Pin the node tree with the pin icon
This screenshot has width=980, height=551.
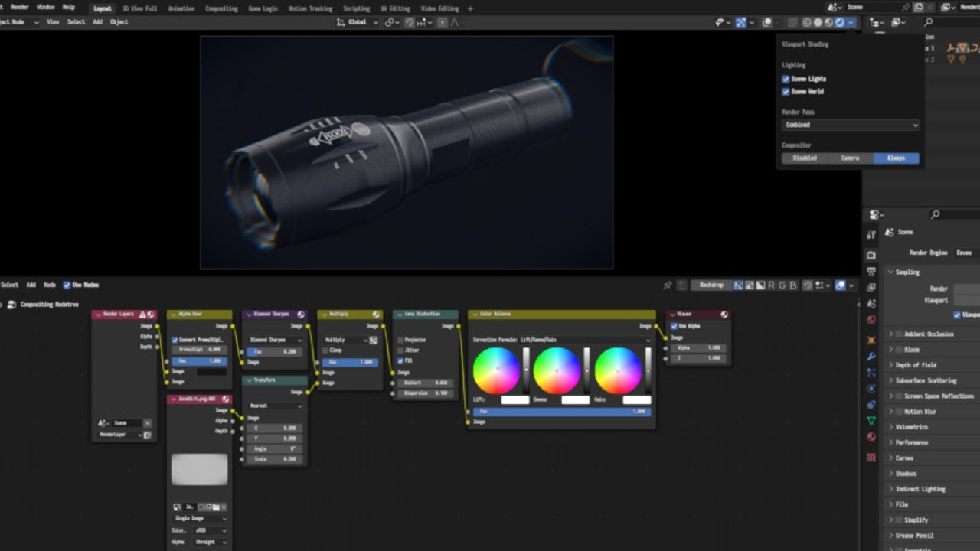pyautogui.click(x=667, y=285)
